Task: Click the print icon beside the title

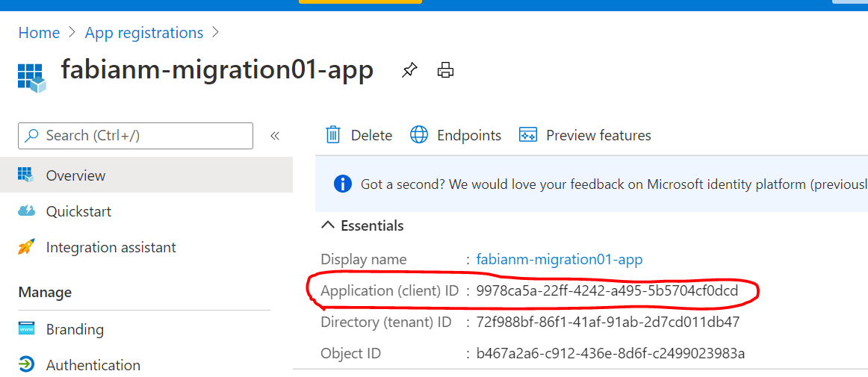Action: click(445, 70)
